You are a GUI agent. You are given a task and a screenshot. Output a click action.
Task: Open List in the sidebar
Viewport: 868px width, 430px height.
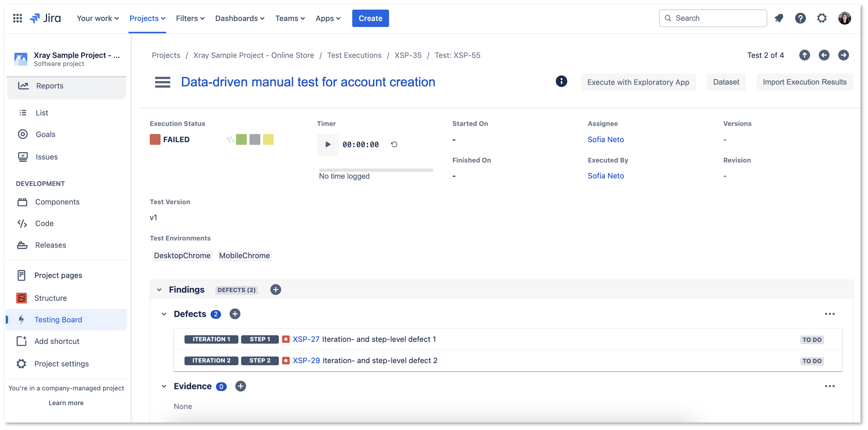pos(66,113)
